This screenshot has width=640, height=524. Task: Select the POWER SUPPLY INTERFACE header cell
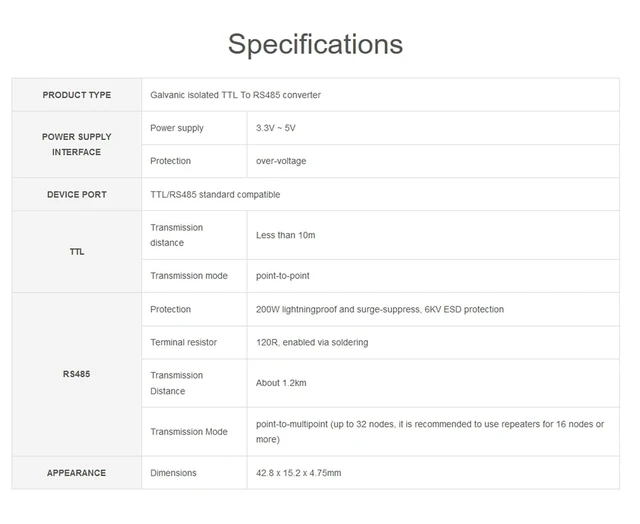click(77, 144)
